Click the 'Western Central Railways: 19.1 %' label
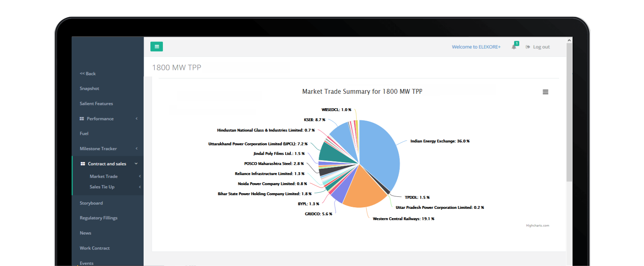 coord(403,219)
